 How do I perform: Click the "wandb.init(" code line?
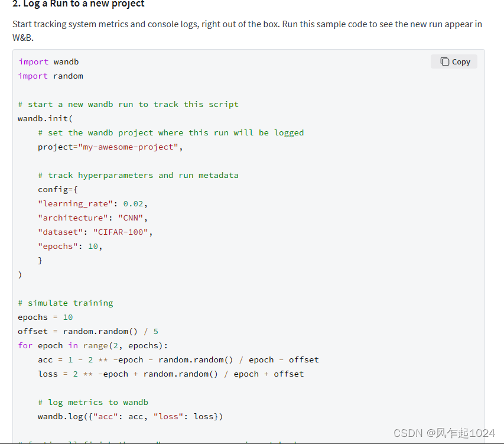tap(45, 118)
